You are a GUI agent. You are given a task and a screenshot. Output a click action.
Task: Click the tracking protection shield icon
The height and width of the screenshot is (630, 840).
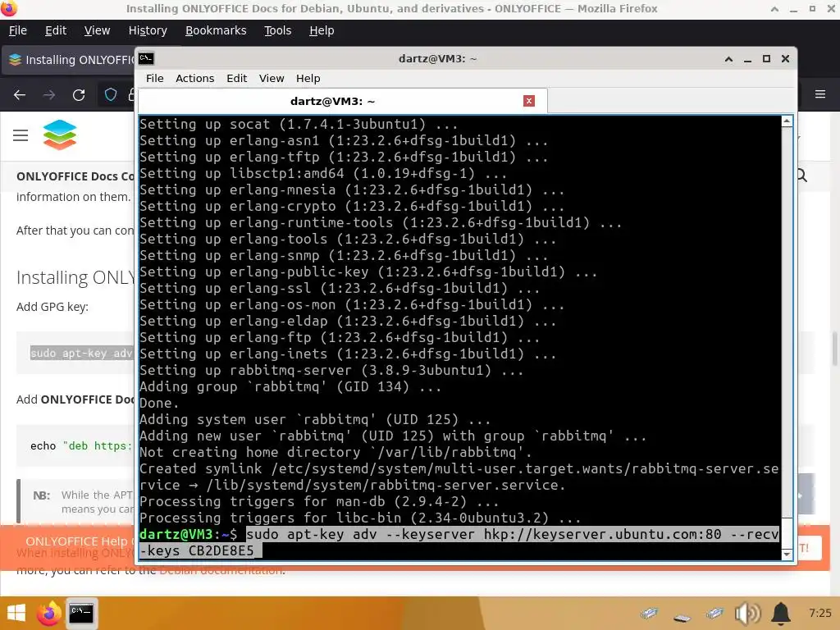(x=111, y=95)
